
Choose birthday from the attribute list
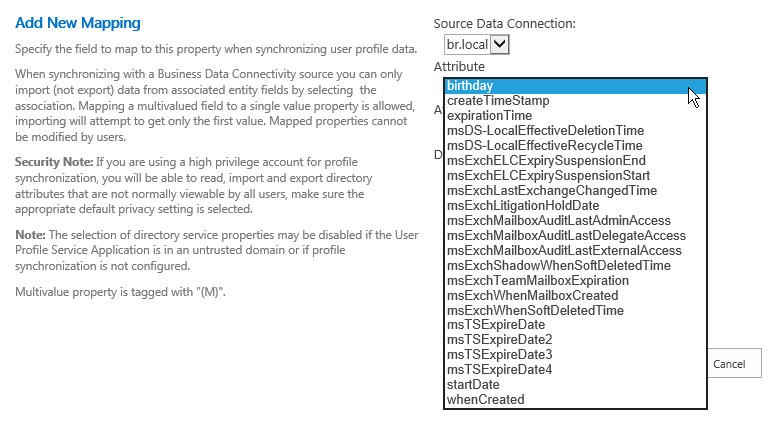tap(575, 86)
